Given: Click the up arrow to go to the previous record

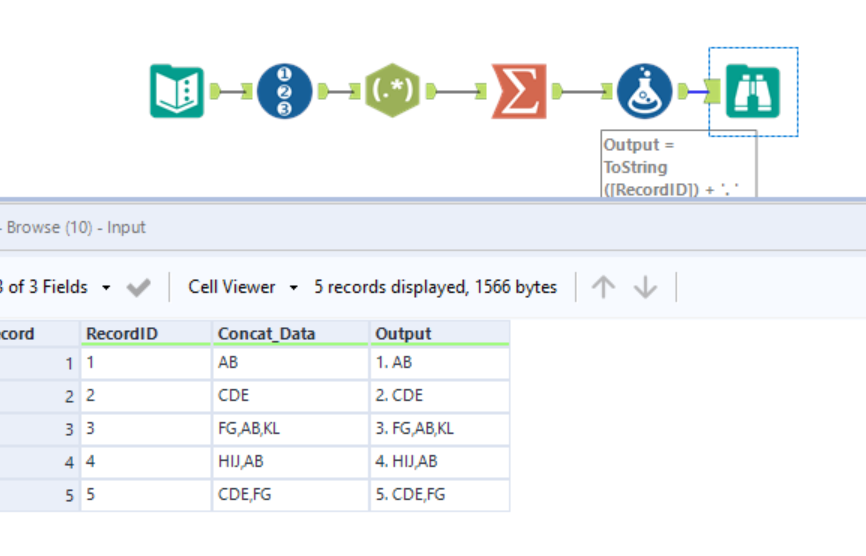Looking at the screenshot, I should tap(603, 288).
